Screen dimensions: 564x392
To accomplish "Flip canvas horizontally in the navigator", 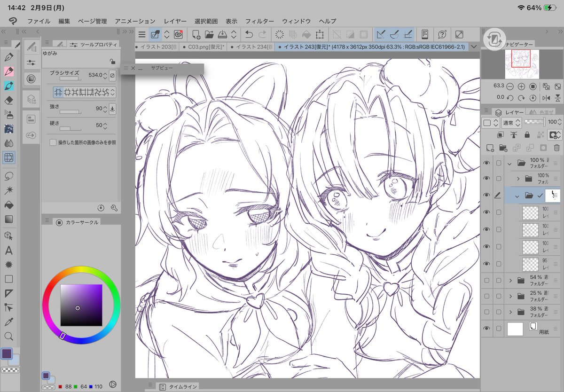I will pyautogui.click(x=546, y=98).
